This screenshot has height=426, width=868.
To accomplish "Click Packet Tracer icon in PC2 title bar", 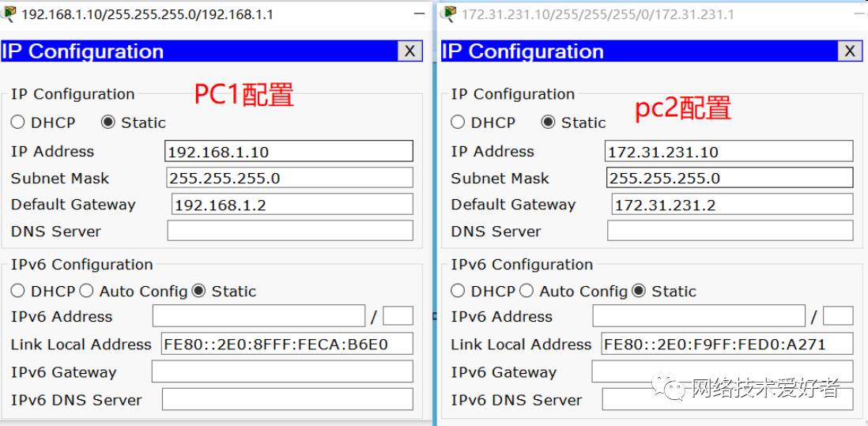I will 450,13.
